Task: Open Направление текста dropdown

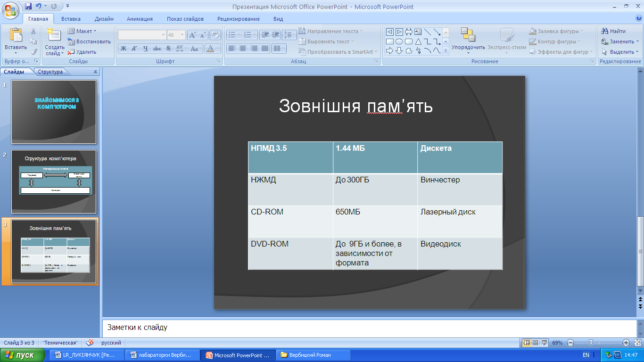Action: tap(330, 31)
